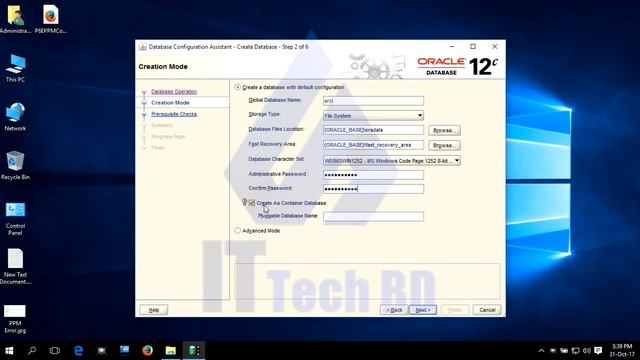Launch Firefox from the taskbar

147,351
